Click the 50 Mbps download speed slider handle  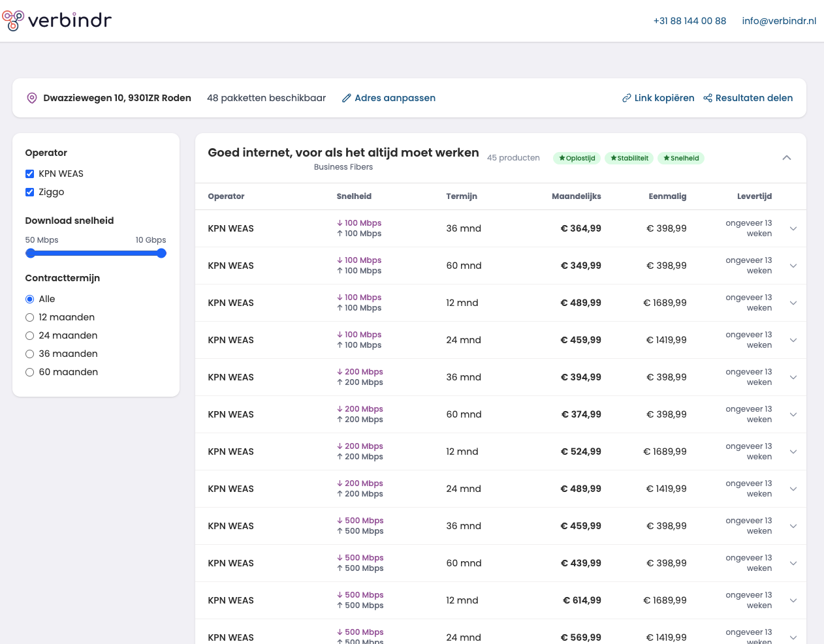30,253
